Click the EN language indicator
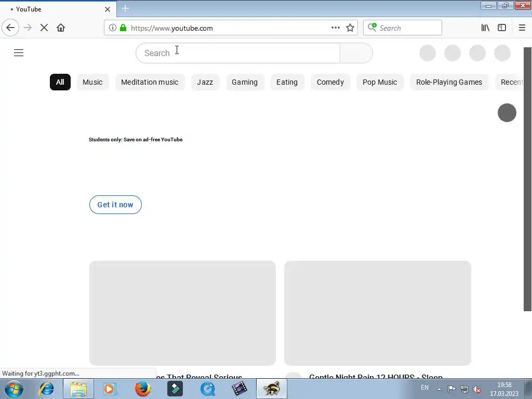This screenshot has height=399, width=532. click(424, 388)
